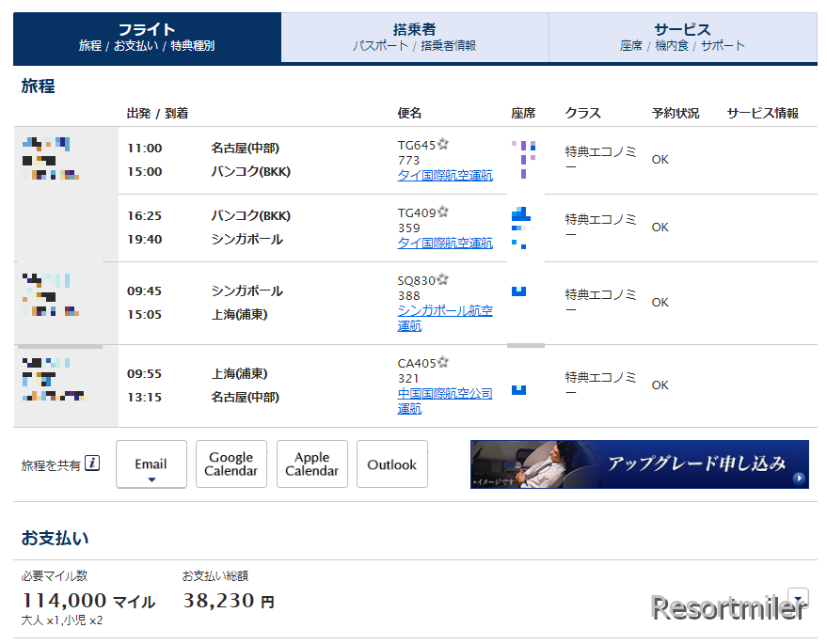Open タイ国際航空運航 link for TG645
The width and height of the screenshot is (827, 644).
tap(445, 176)
